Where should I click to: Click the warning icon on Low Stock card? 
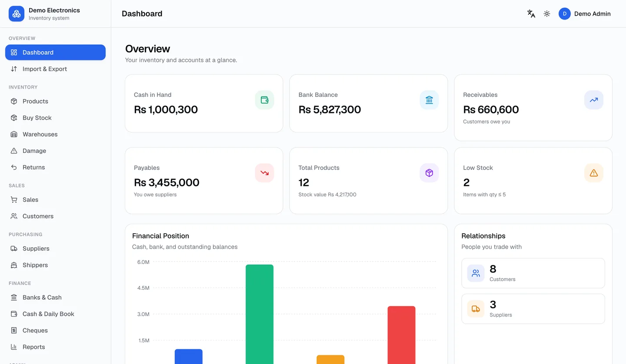click(594, 173)
